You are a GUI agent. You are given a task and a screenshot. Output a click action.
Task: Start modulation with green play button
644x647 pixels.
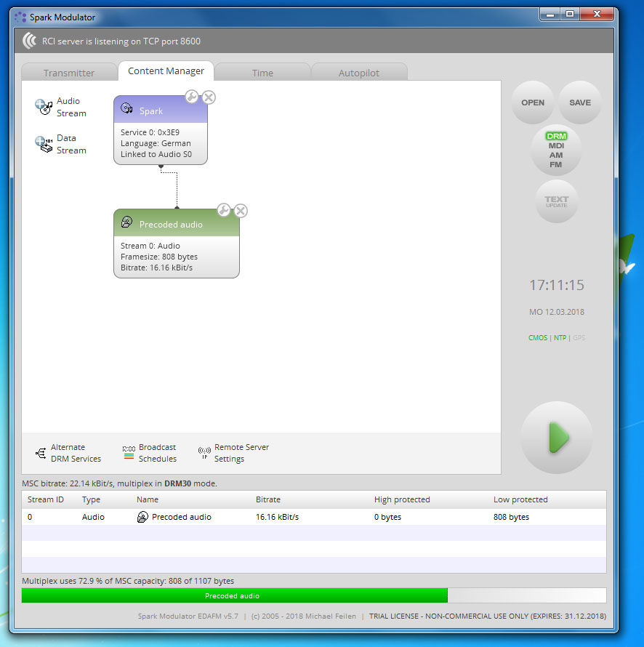pyautogui.click(x=557, y=438)
